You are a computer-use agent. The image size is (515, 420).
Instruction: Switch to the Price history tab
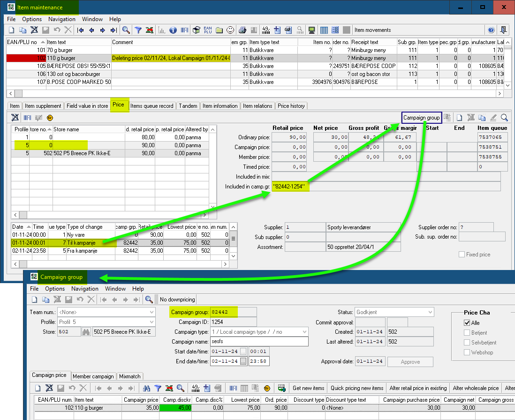coord(291,106)
